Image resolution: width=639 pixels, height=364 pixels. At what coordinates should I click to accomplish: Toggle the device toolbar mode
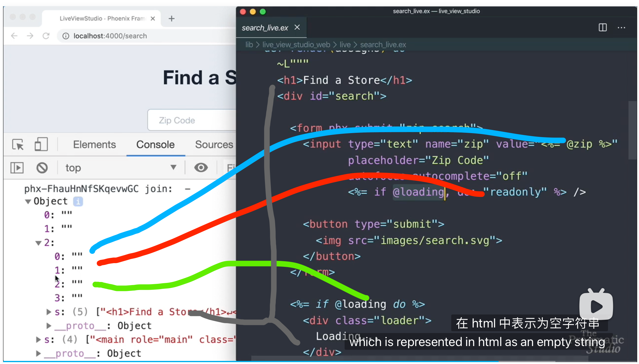pyautogui.click(x=41, y=144)
